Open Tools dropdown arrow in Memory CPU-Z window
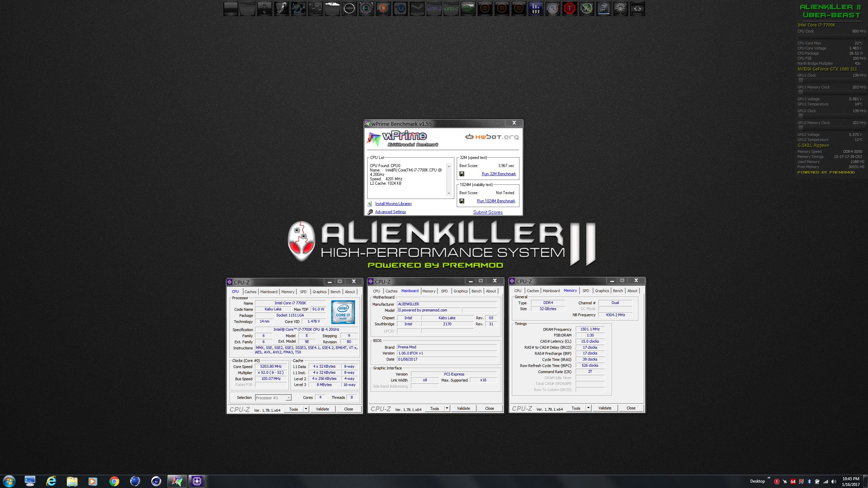The image size is (868, 488). point(588,408)
